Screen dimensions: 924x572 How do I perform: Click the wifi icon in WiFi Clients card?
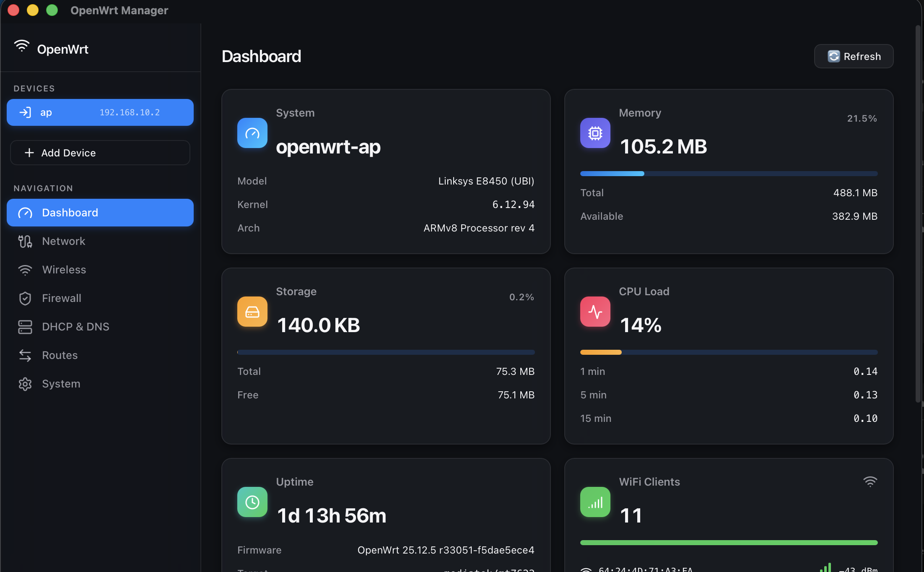point(870,481)
